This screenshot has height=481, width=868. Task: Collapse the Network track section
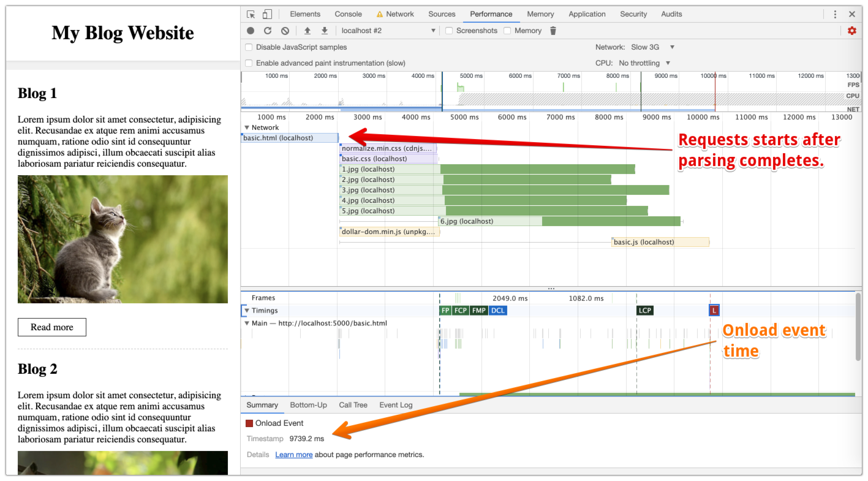click(247, 127)
